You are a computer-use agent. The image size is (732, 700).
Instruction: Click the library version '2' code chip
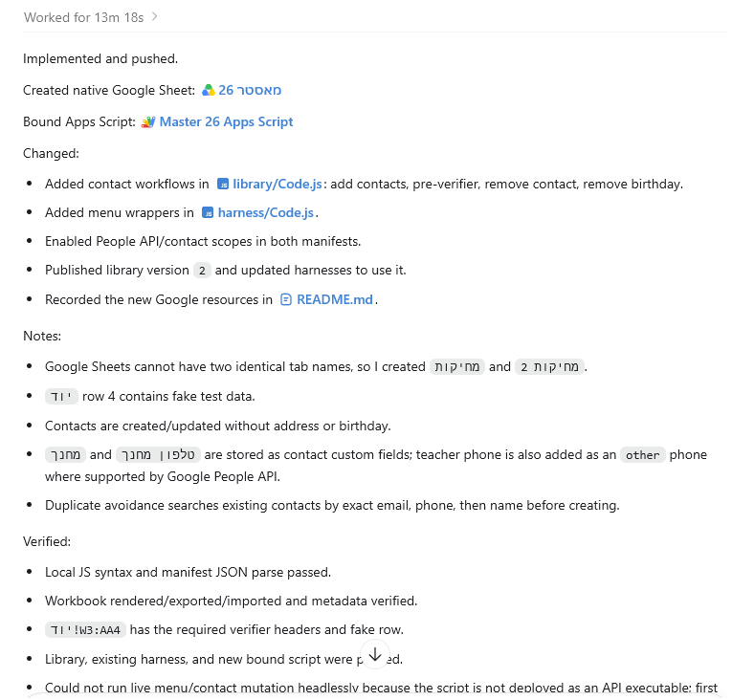[202, 271]
